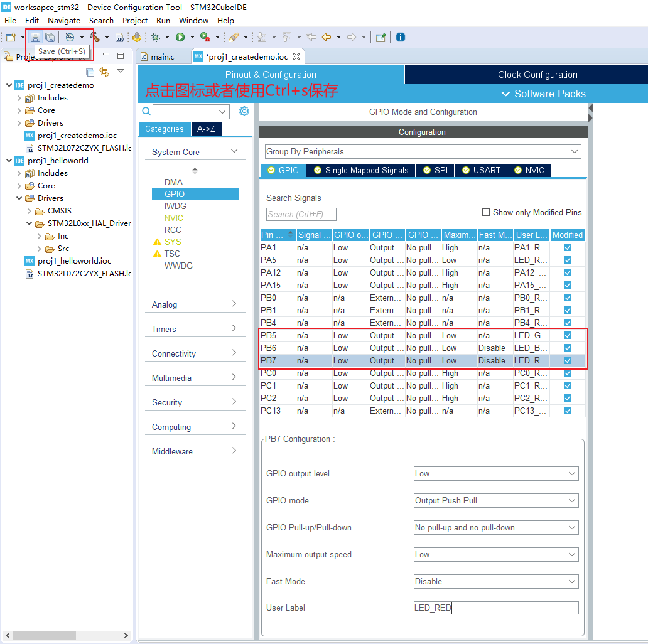Select the PB6 row in pin table
The width and height of the screenshot is (648, 644).
click(423, 348)
